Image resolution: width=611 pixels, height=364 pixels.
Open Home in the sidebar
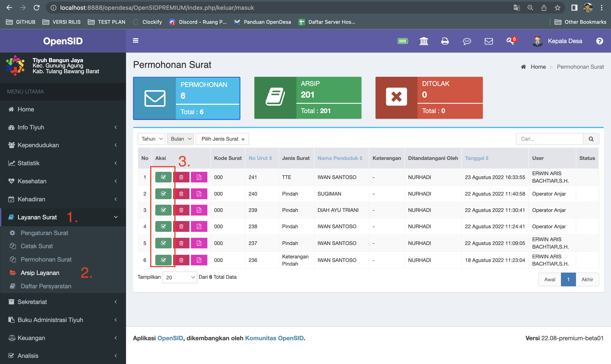coord(63,109)
